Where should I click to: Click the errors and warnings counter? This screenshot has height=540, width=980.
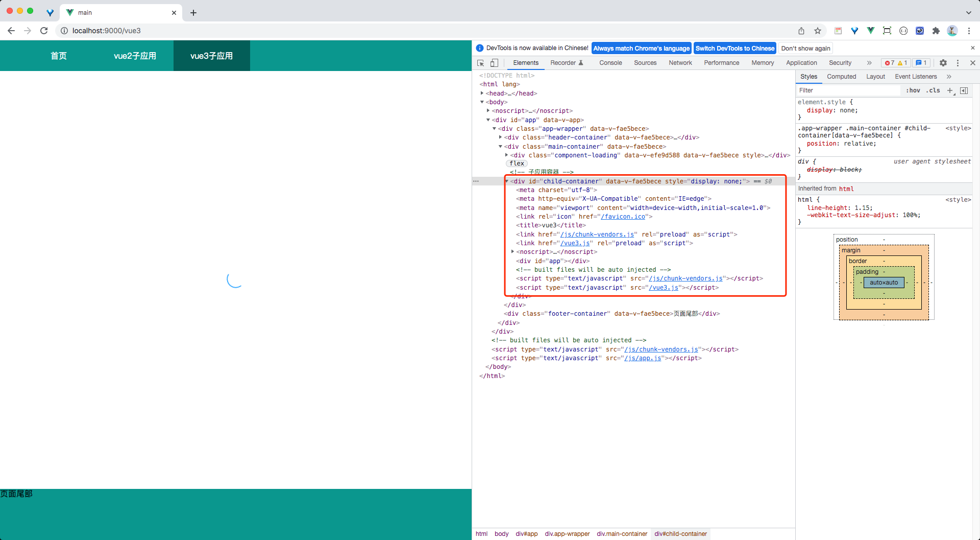click(896, 63)
